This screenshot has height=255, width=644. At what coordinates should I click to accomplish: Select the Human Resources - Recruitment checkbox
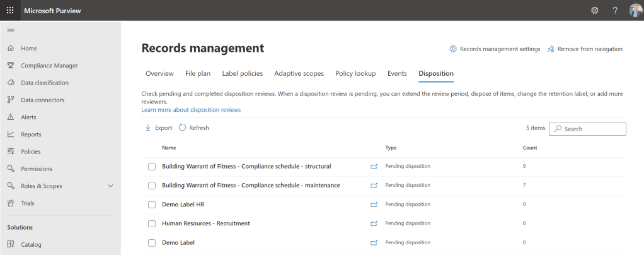[x=151, y=223]
